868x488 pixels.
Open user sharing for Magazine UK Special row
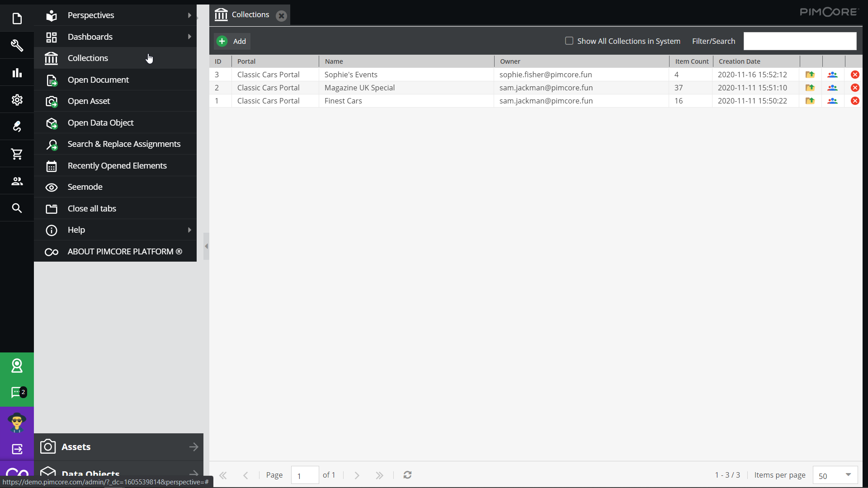pos(832,88)
